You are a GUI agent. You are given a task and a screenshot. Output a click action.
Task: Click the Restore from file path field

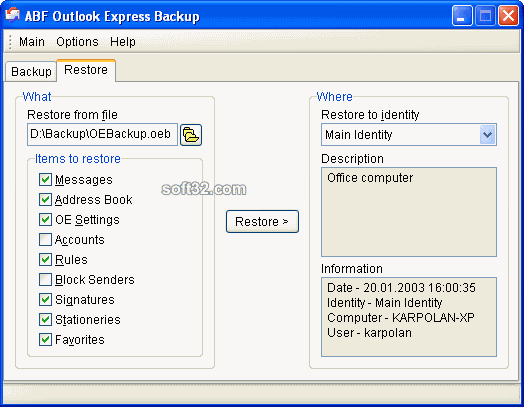click(x=102, y=134)
